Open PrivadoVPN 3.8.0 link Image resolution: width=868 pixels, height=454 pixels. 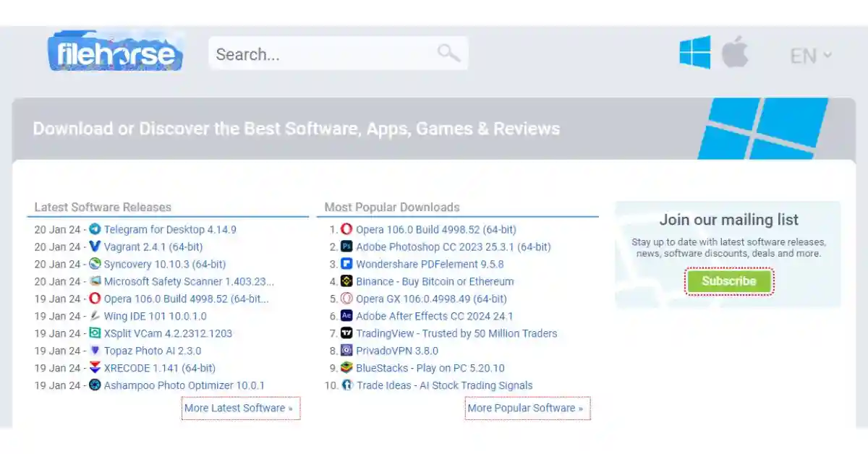pos(397,351)
